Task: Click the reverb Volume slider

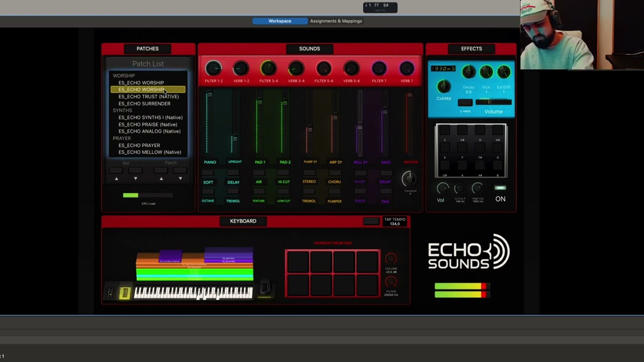Action: 494,103
